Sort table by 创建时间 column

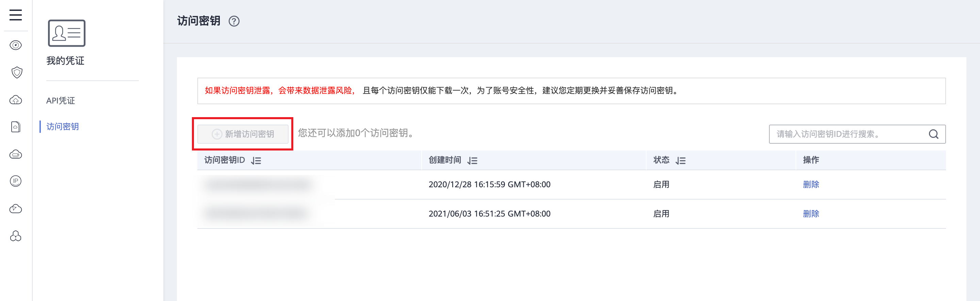click(473, 161)
